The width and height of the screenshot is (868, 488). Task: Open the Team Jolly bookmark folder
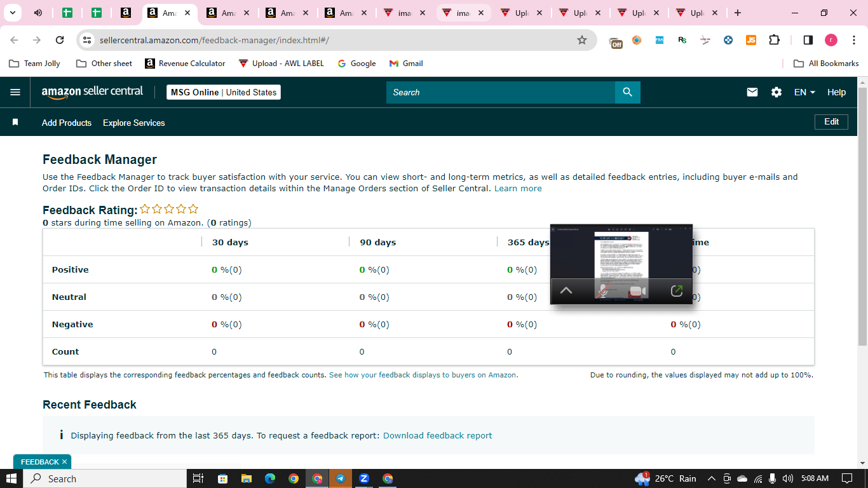click(35, 64)
